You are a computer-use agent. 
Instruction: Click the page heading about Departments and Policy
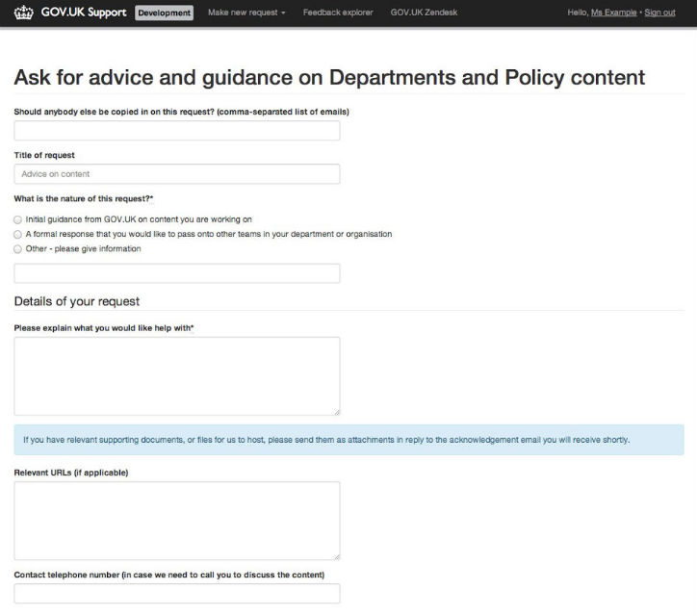pyautogui.click(x=329, y=77)
